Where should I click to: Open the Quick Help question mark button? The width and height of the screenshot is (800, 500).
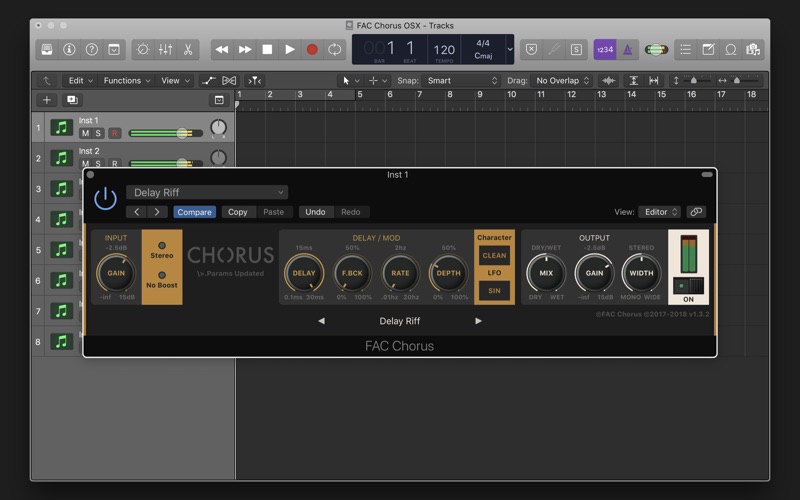click(92, 49)
